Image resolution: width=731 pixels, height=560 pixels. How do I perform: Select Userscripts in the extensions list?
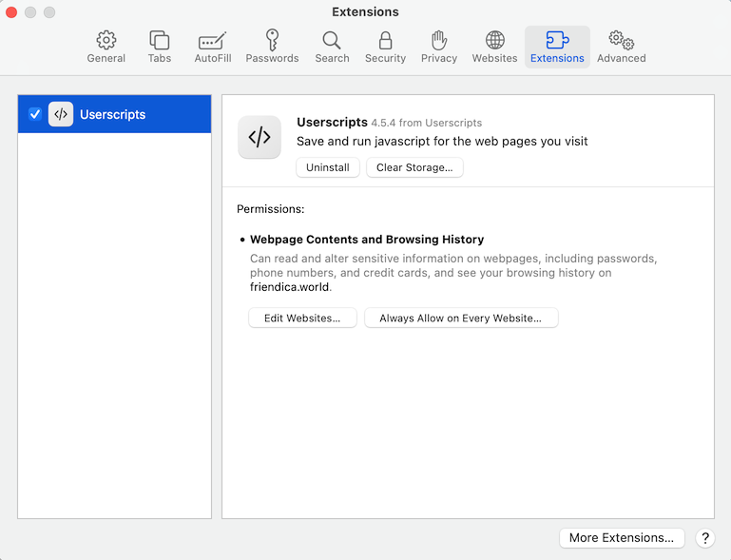tap(114, 114)
